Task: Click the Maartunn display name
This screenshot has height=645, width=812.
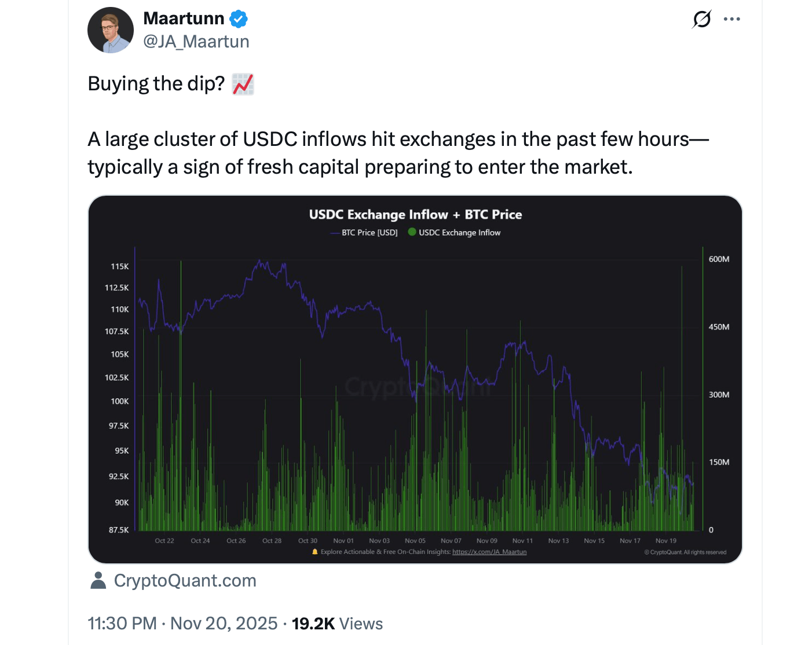Action: pos(184,19)
